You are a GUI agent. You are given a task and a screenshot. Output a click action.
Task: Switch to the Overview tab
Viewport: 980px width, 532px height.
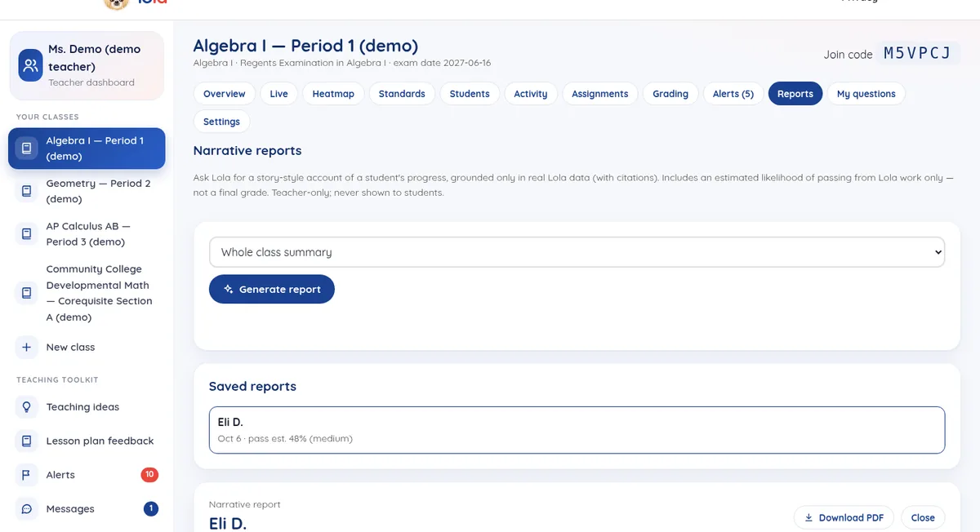coord(224,94)
